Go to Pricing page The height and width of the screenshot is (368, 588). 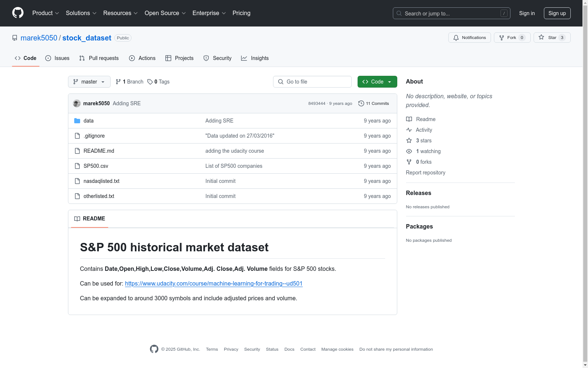point(241,13)
